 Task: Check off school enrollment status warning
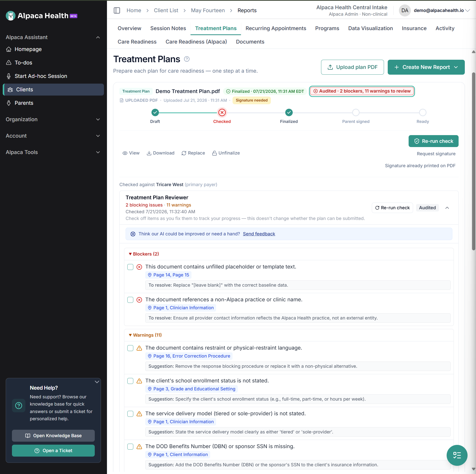[130, 381]
